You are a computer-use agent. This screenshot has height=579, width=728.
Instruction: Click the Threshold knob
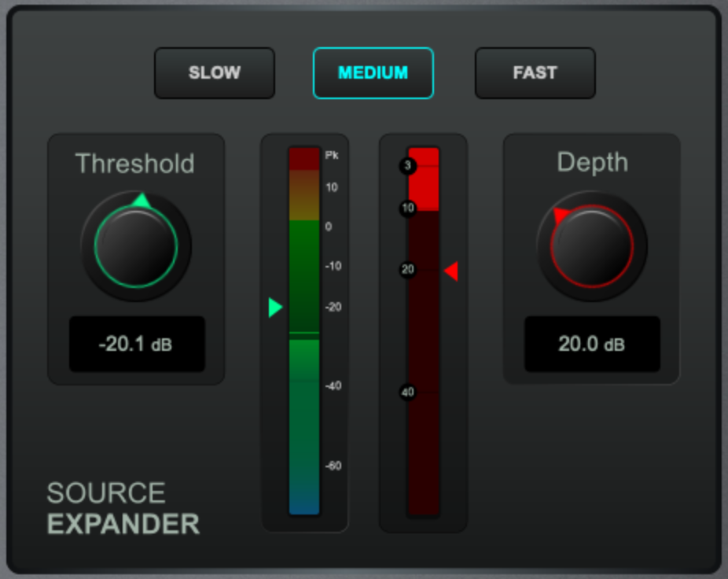tap(136, 247)
